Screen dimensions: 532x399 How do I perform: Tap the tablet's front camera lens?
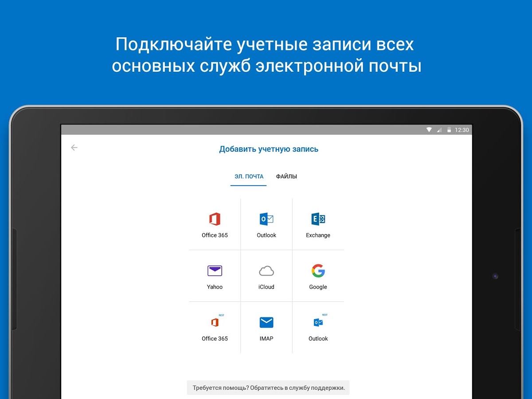point(495,276)
